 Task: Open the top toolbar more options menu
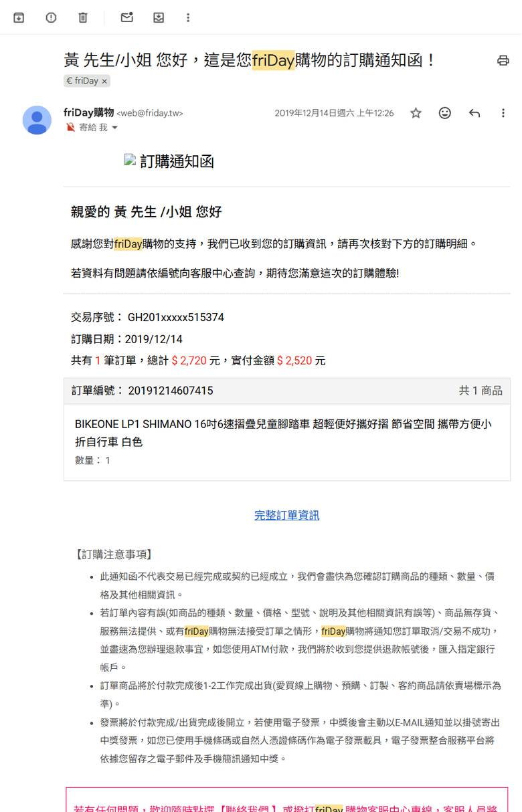pyautogui.click(x=188, y=17)
